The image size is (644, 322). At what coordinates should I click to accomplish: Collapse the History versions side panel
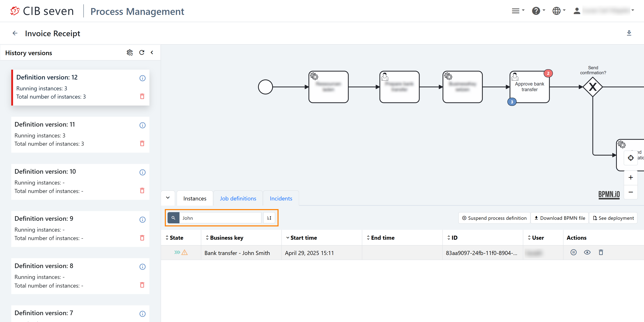click(x=152, y=53)
